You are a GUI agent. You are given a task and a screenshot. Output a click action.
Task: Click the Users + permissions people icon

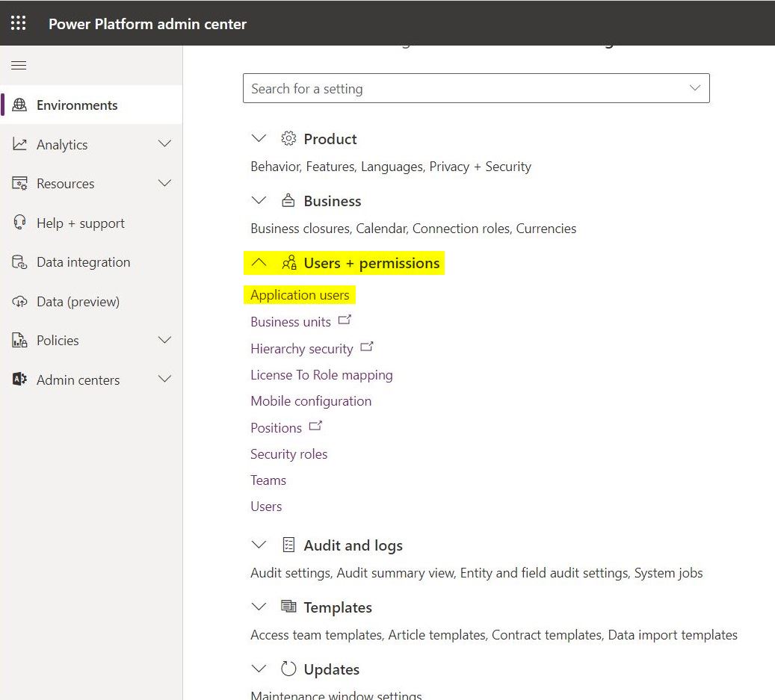pos(289,263)
